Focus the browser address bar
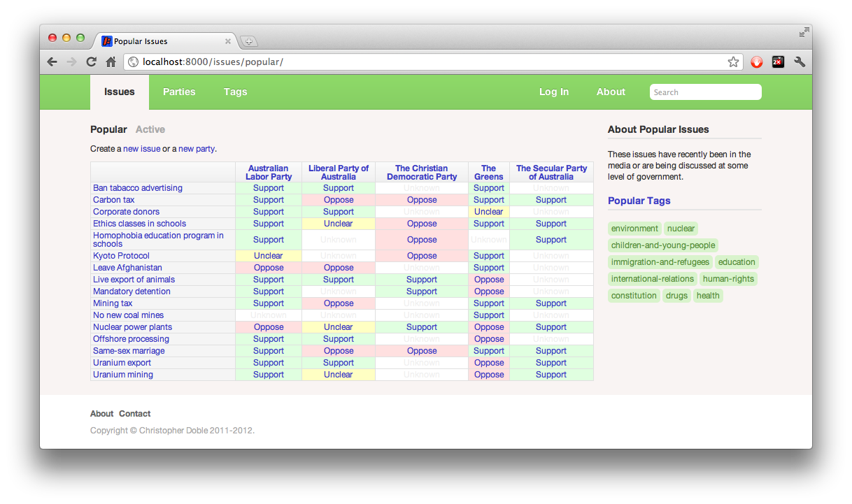 pyautogui.click(x=434, y=62)
